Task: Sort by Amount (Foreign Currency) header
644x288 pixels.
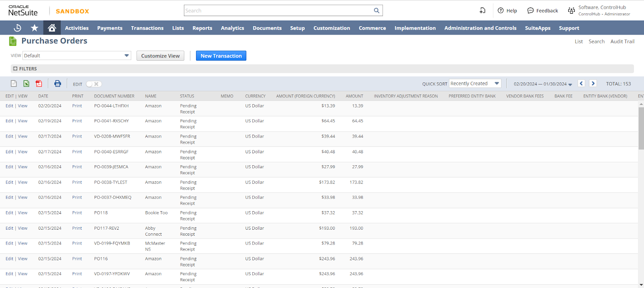Action: coord(305,96)
